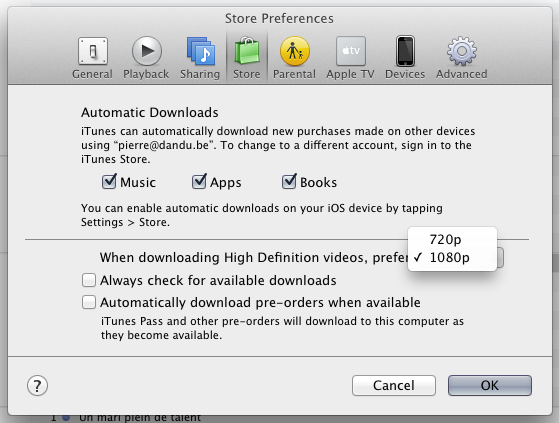Click the HD video preference popup button edge

click(x=500, y=257)
